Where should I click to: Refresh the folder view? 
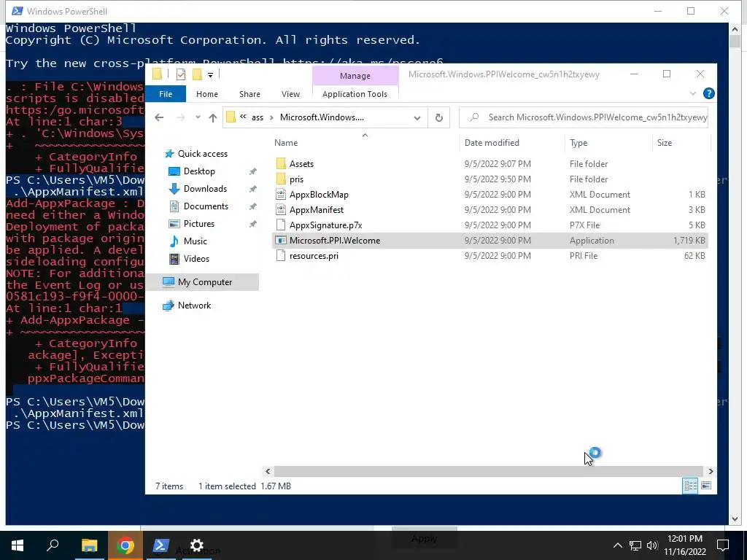pos(438,117)
